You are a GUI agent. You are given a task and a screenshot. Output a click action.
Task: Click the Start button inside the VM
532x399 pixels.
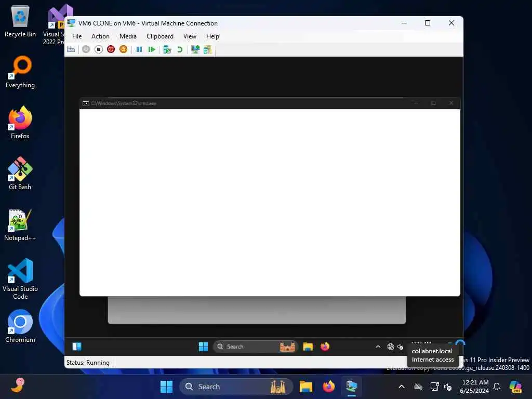click(203, 347)
